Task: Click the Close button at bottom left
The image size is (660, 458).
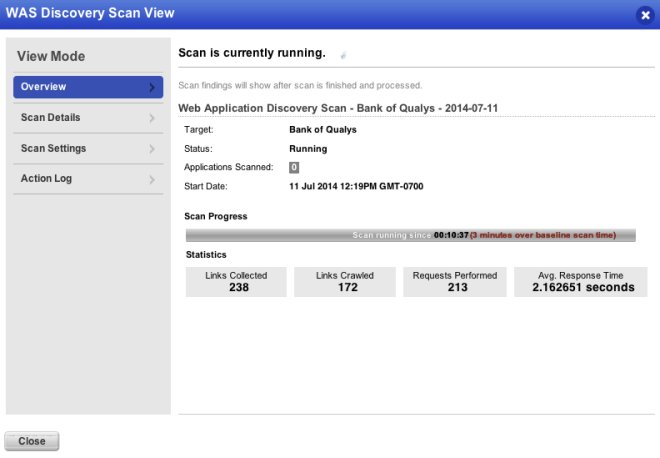Action: pos(32,441)
